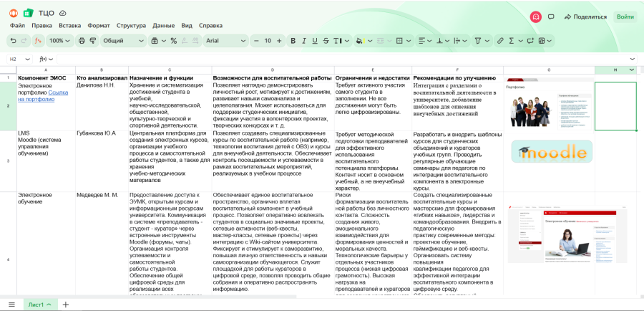Click vertical alignment icon
This screenshot has width=644, height=311.
(440, 41)
